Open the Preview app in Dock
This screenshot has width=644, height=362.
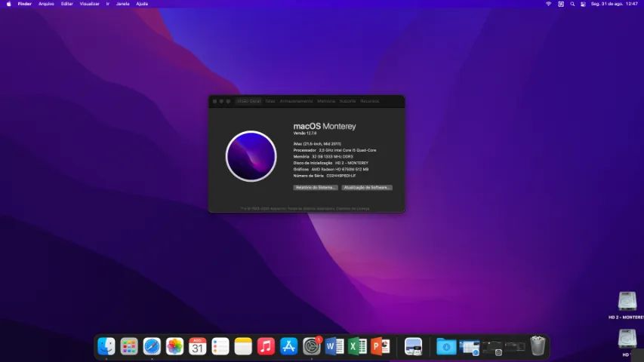(413, 346)
